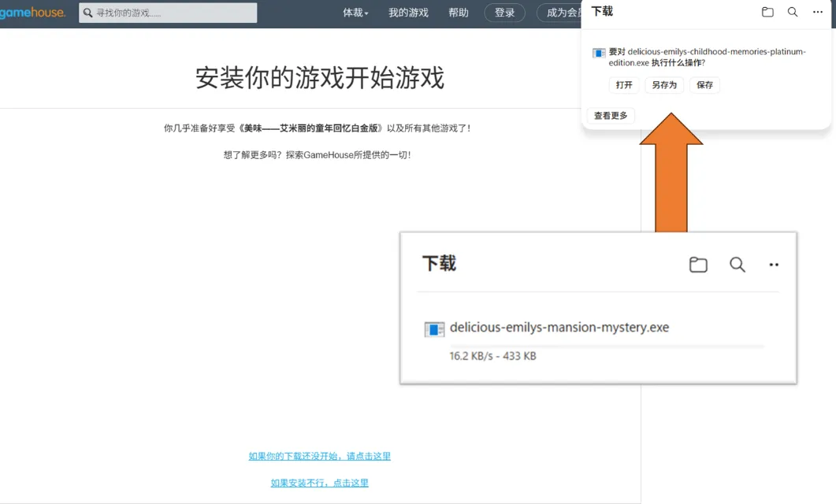Click the 登录 button
This screenshot has height=504, width=836.
[x=504, y=13]
